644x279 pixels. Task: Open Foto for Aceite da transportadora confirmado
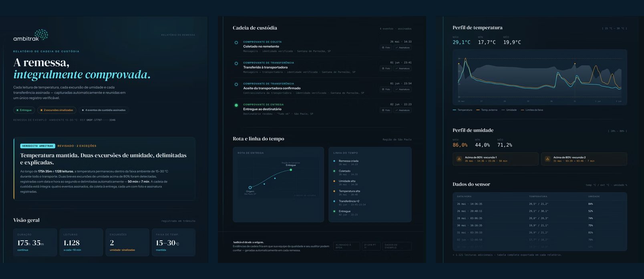[386, 89]
